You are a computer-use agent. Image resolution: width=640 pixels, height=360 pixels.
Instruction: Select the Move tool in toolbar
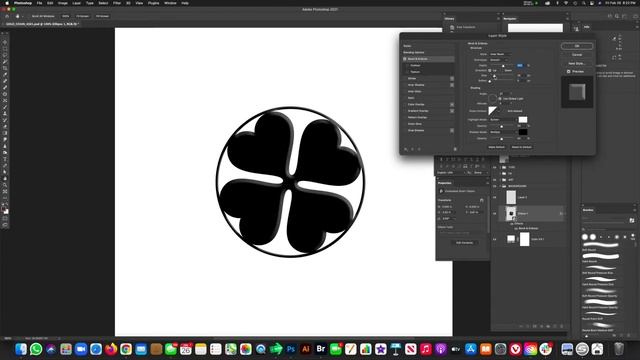tap(5, 42)
